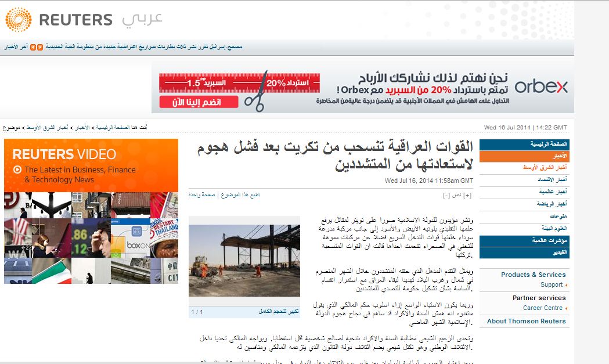
Task: Click the ticker's right orange arrow button
Action: [x=40, y=46]
